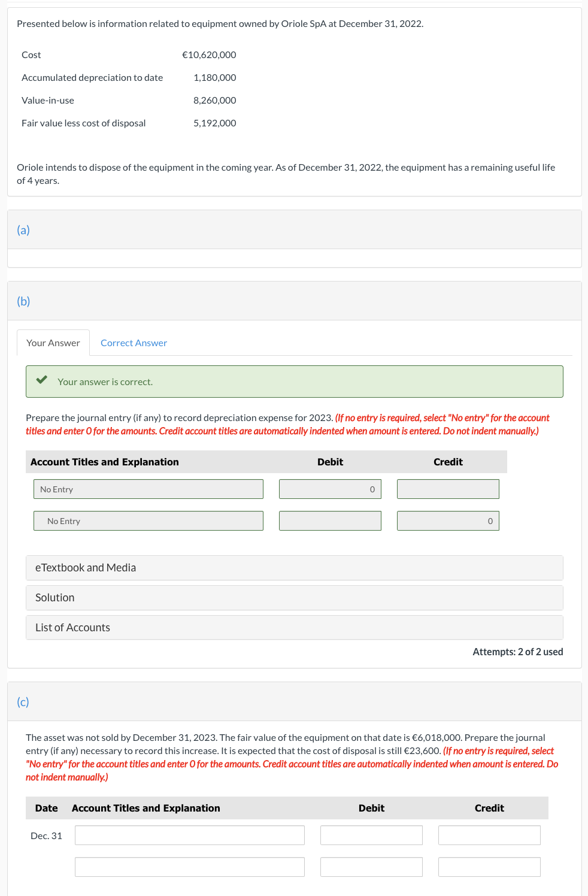The height and width of the screenshot is (896, 588).
Task: Click the Credit field for Dec. 31 entry
Action: (x=489, y=835)
